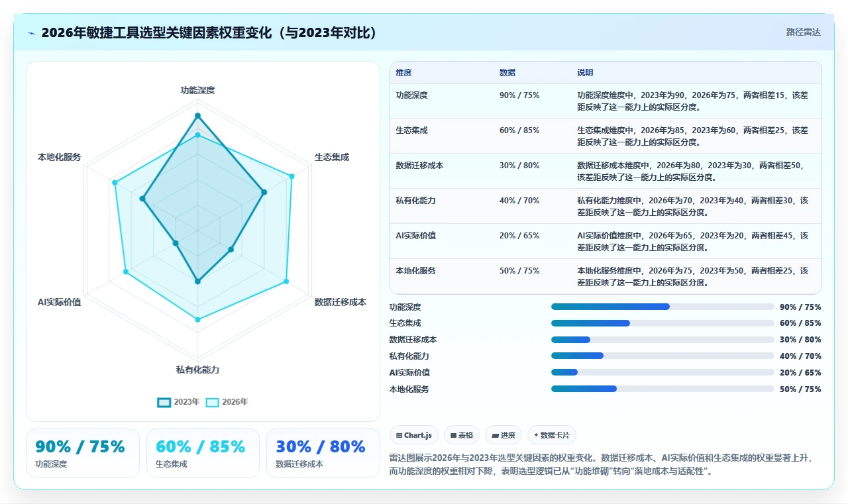Image resolution: width=848 pixels, height=504 pixels.
Task: Click the AI实际价值 table row label
Action: coord(416,236)
